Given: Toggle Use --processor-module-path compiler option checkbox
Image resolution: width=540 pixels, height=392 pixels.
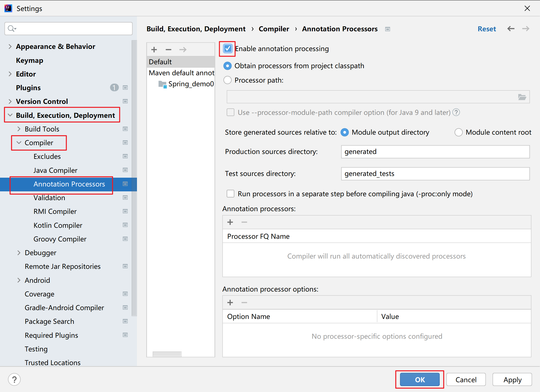Looking at the screenshot, I should tap(230, 112).
